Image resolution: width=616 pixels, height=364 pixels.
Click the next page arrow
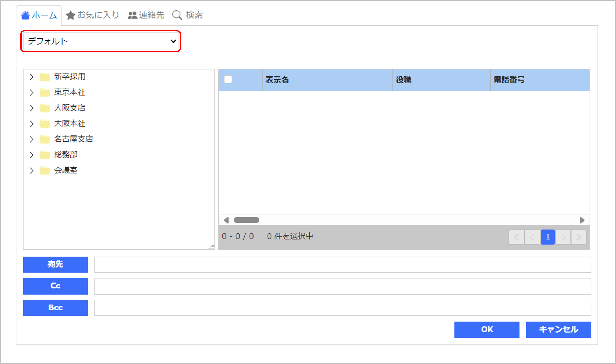563,237
